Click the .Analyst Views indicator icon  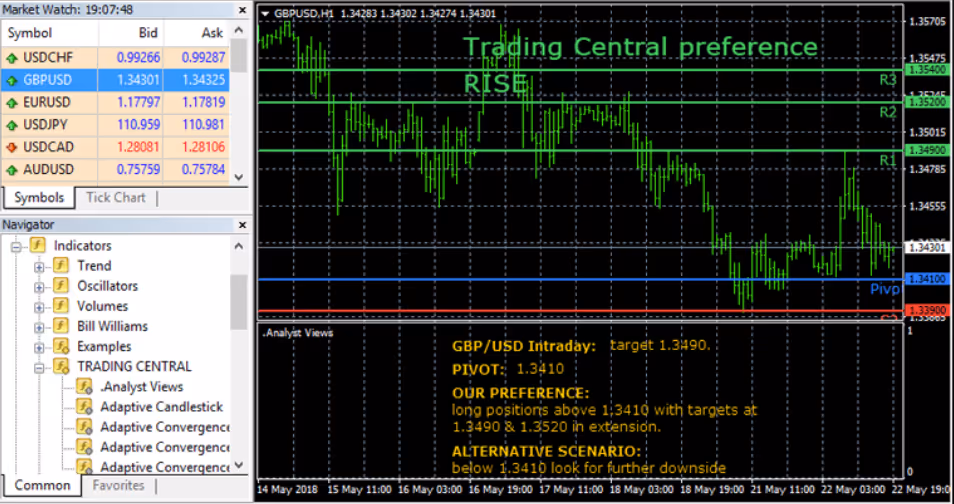(x=84, y=387)
